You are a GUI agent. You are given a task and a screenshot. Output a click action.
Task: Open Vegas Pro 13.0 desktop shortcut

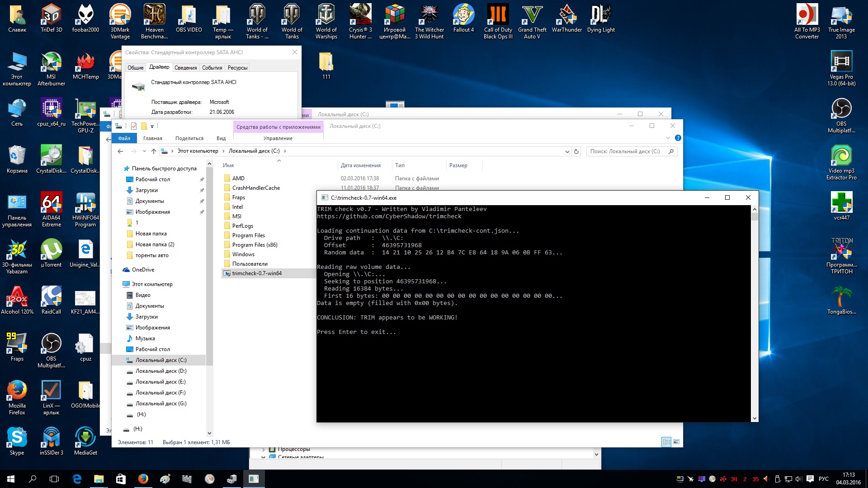(x=841, y=68)
